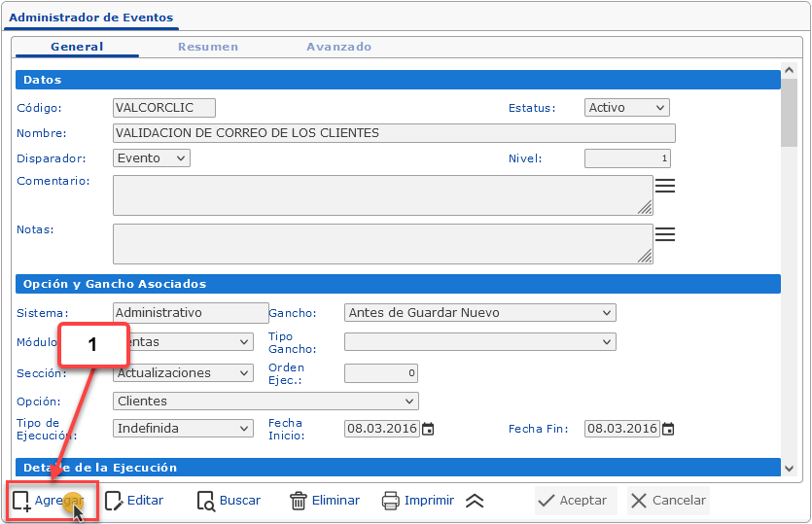Click the Editar pencil icon

(x=114, y=502)
